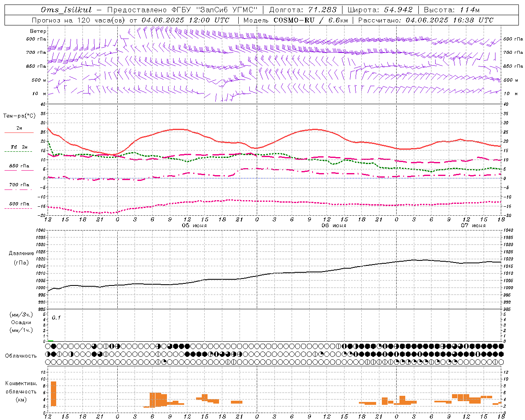Click the provider text ФГБУ "ЗапСиб УГМС"
This screenshot has width=525, height=420.
[x=214, y=10]
